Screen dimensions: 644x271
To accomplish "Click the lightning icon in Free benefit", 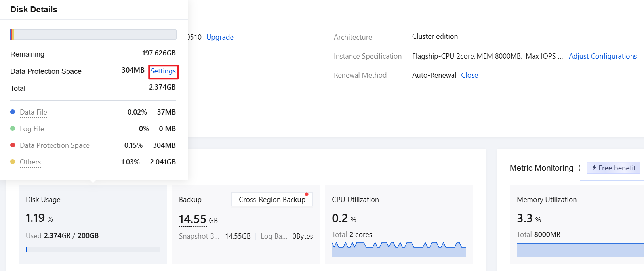I will (x=594, y=168).
